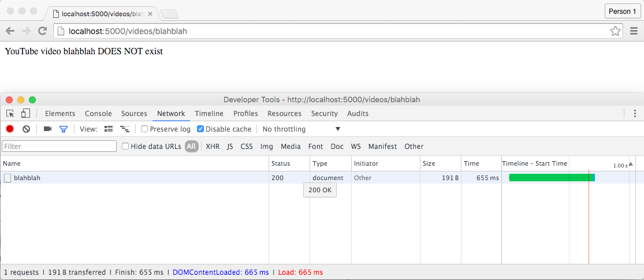
Task: Select the blahblah request row name
Action: [x=27, y=178]
